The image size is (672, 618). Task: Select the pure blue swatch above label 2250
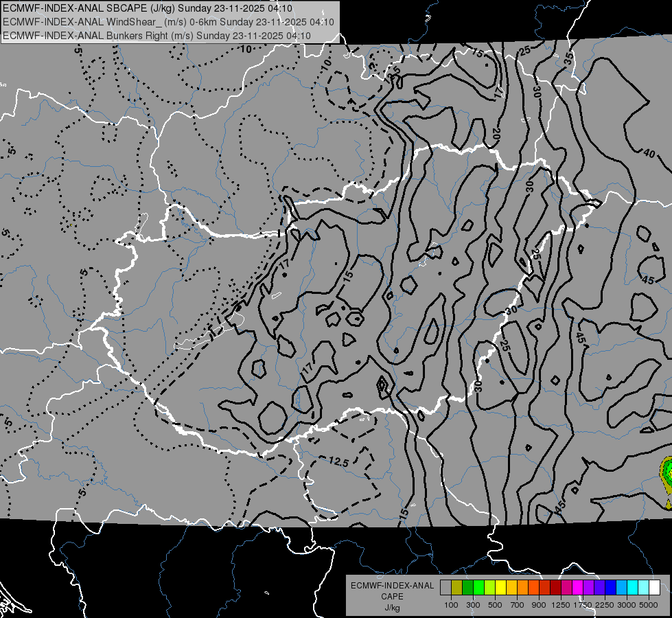point(610,587)
